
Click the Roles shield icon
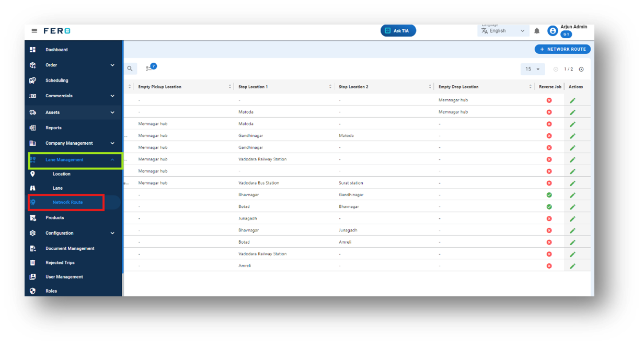pos(32,291)
